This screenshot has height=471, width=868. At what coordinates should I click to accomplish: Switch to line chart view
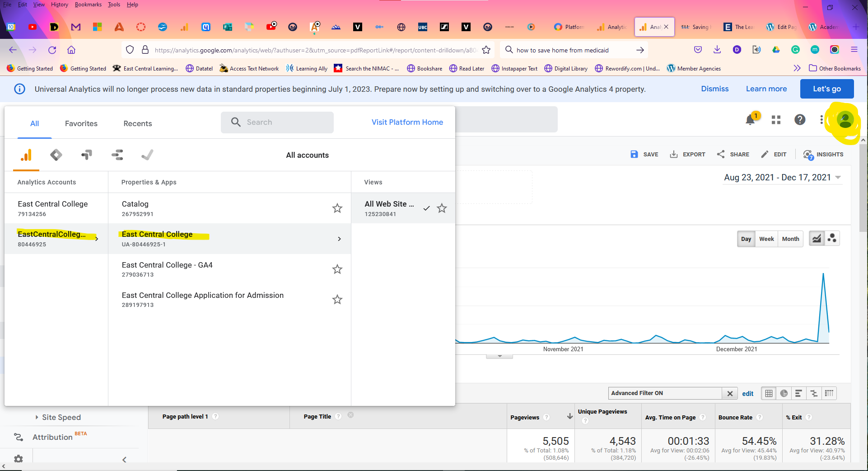click(x=817, y=239)
